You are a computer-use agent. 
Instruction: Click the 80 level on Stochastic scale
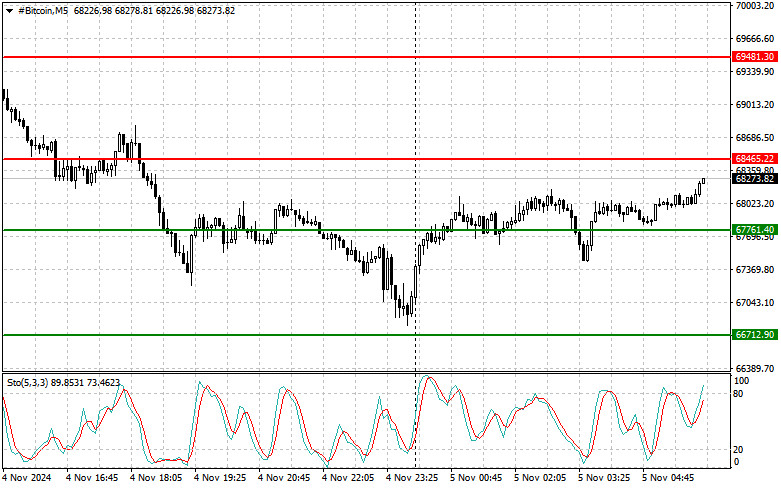(740, 394)
